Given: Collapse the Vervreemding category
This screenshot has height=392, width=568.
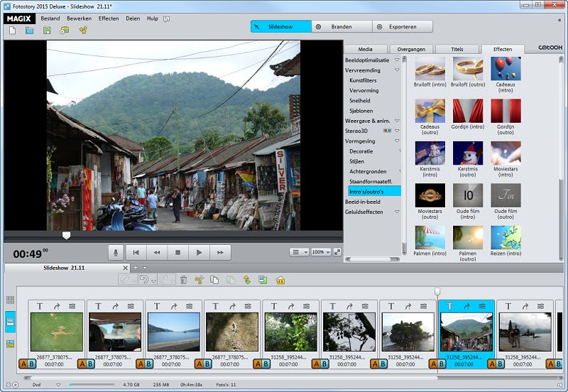Looking at the screenshot, I should tap(397, 70).
